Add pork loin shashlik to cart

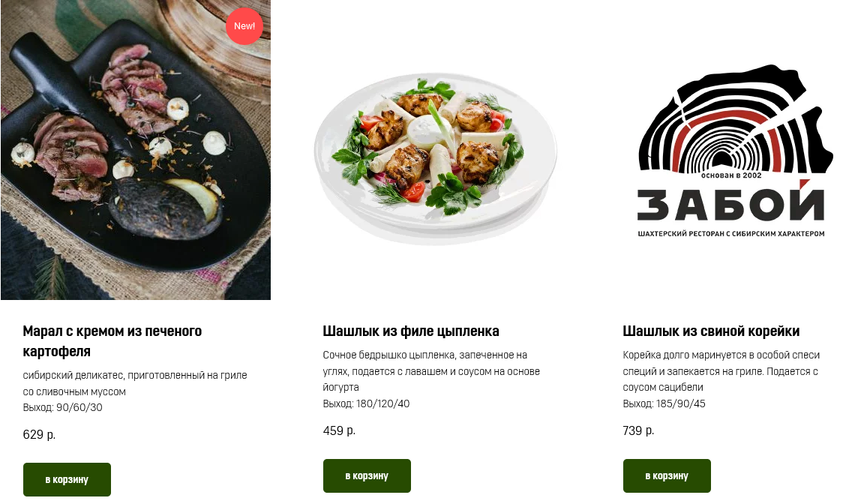667,475
